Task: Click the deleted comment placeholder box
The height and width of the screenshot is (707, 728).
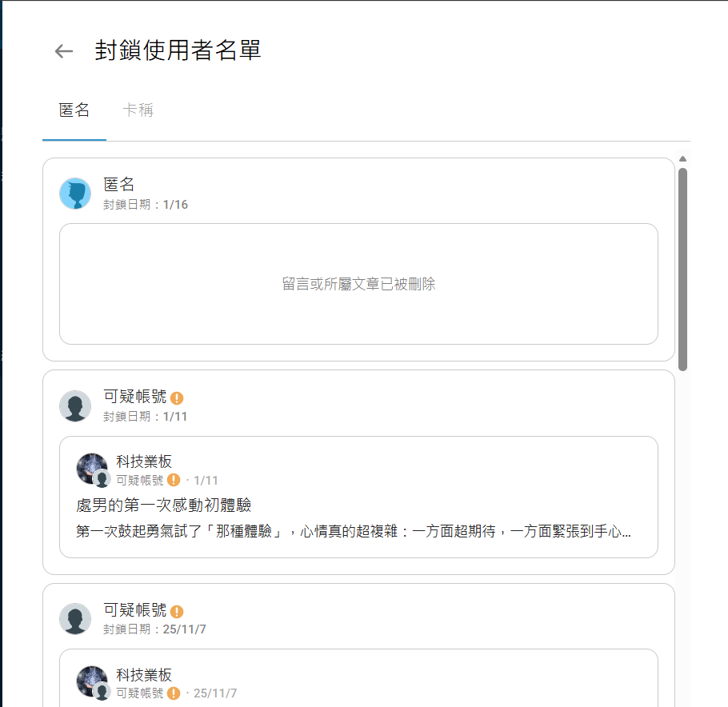Action: [358, 284]
